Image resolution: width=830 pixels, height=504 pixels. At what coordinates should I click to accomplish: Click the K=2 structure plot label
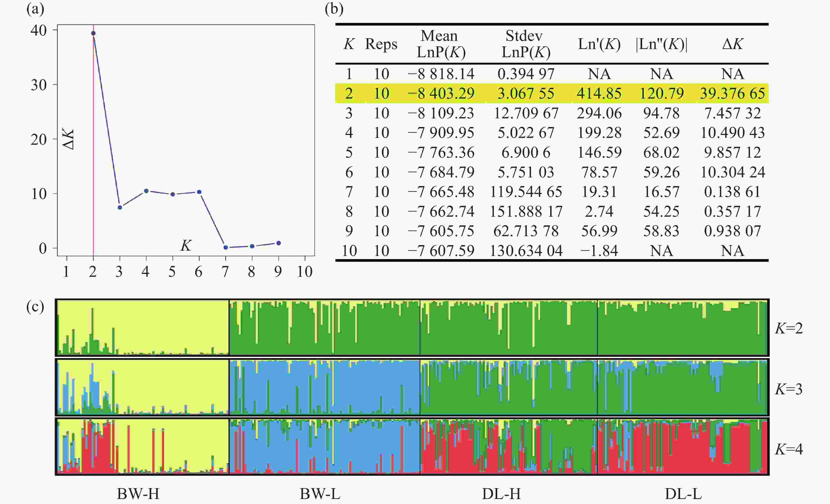point(789,328)
